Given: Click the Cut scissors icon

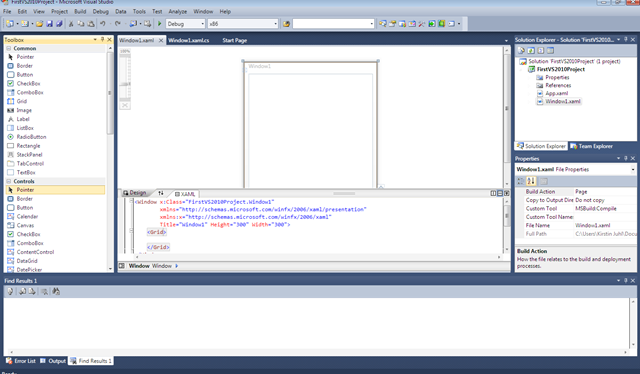Looking at the screenshot, I should (x=71, y=24).
